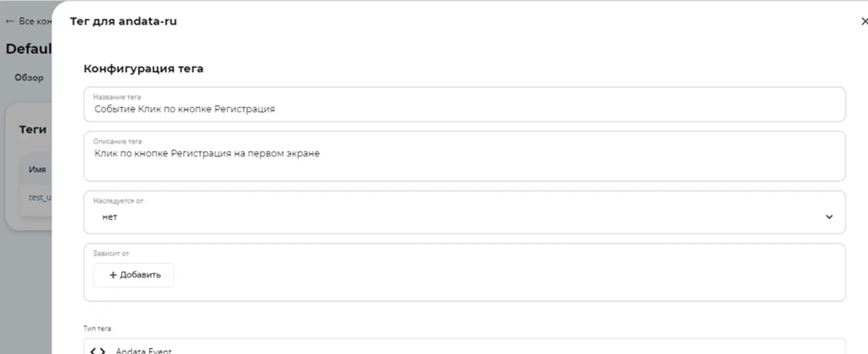Expand the Наследуется от chevron arrow
Image resolution: width=868 pixels, height=354 pixels.
(829, 217)
